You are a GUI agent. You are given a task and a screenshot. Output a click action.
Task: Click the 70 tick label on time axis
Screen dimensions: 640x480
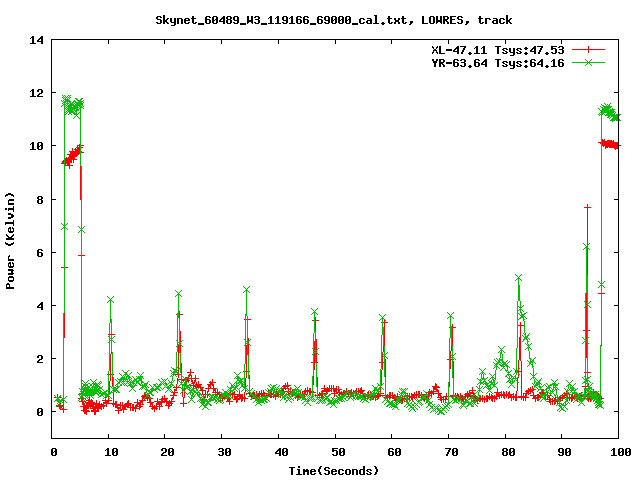[x=448, y=451]
